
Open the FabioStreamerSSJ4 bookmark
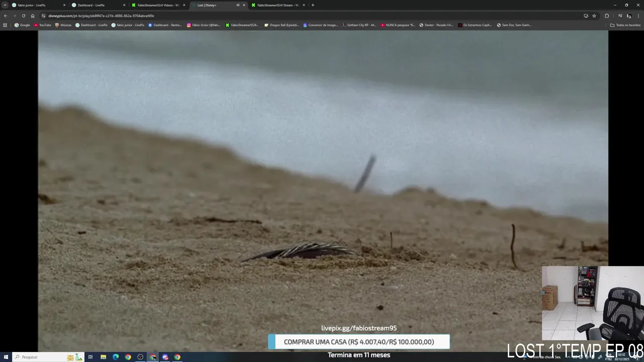pyautogui.click(x=242, y=25)
